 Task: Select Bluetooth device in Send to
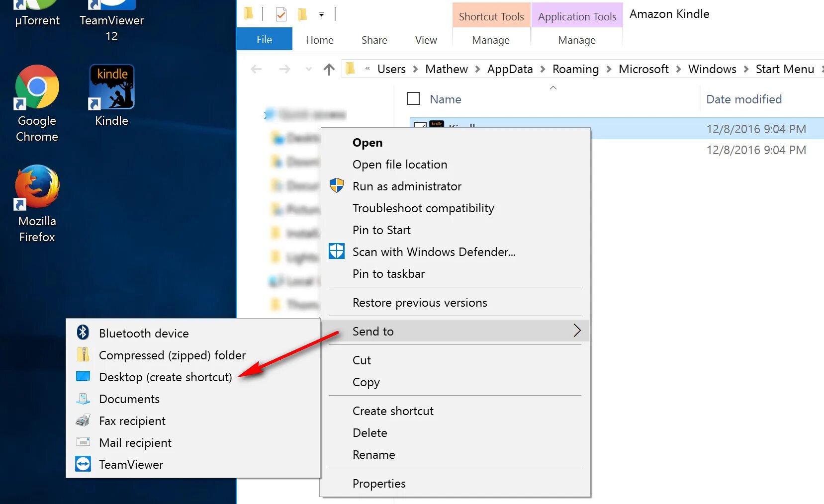coord(193,334)
